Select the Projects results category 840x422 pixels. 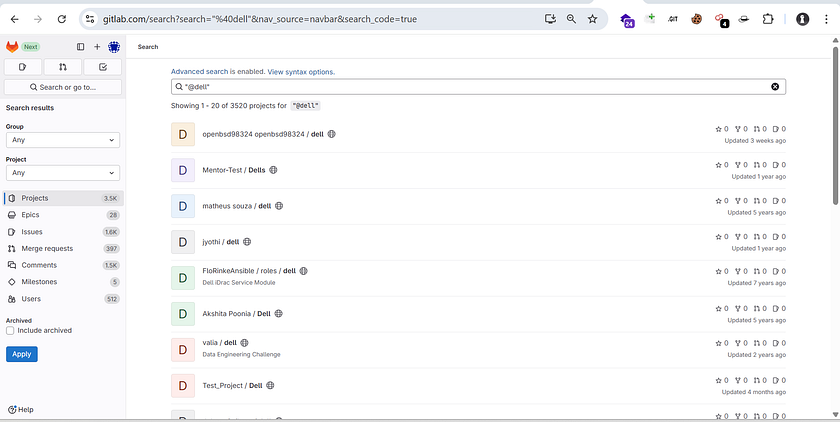(x=63, y=198)
